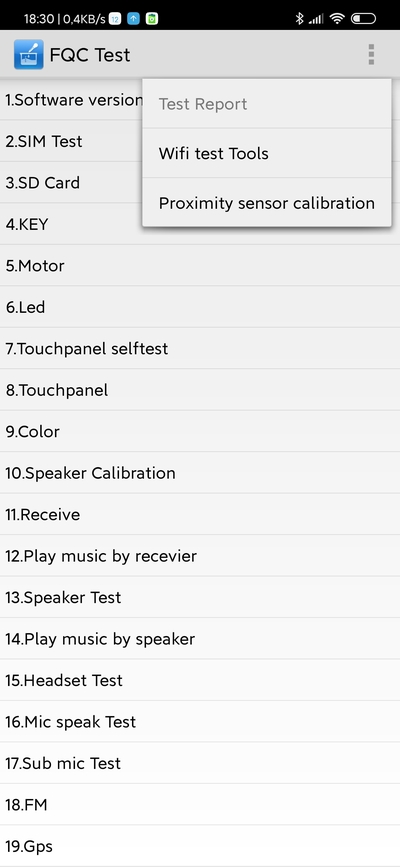Select 10.Speaker Calibration item
This screenshot has width=400, height=867.
click(x=200, y=473)
